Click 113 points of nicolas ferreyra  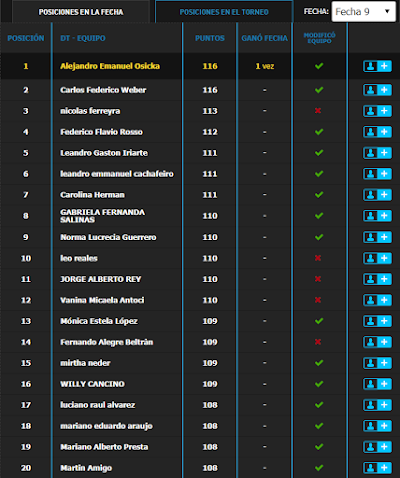click(210, 111)
